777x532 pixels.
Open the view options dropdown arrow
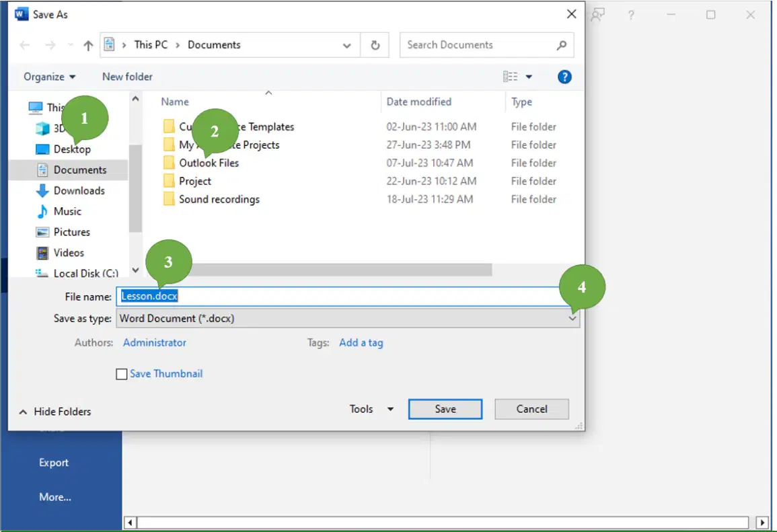tap(529, 77)
